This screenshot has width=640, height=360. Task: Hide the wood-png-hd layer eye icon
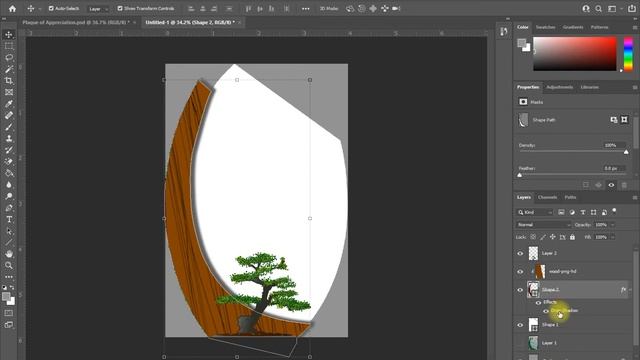(x=520, y=271)
